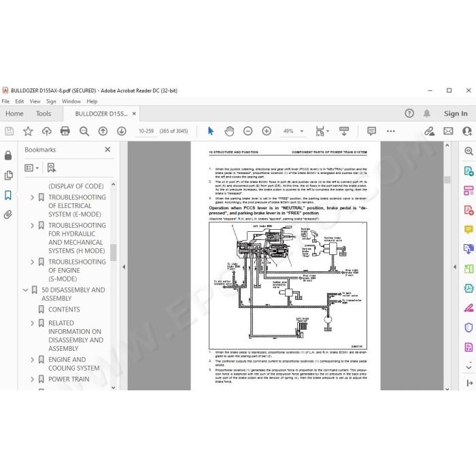
Task: Collapse the left navigation pane arrow
Action: [x=124, y=267]
